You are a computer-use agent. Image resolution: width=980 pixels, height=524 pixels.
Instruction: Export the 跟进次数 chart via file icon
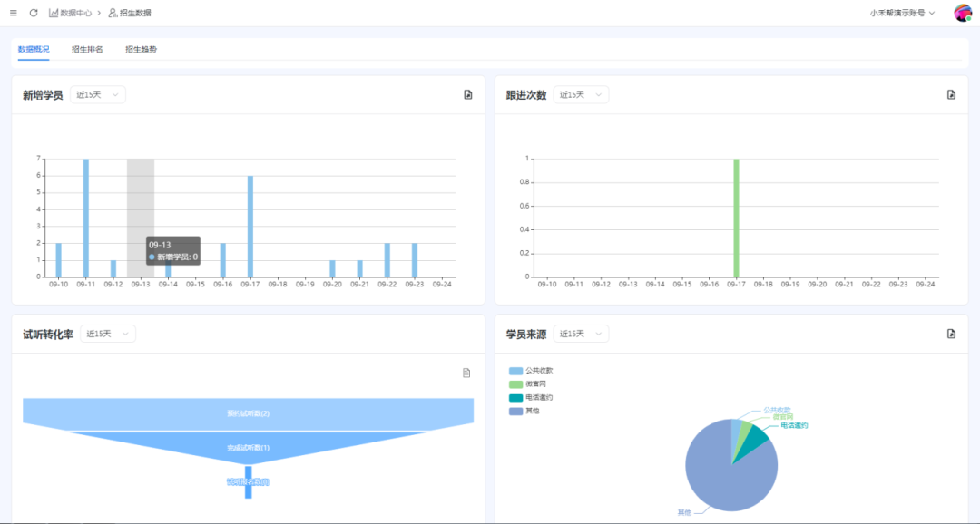click(951, 95)
